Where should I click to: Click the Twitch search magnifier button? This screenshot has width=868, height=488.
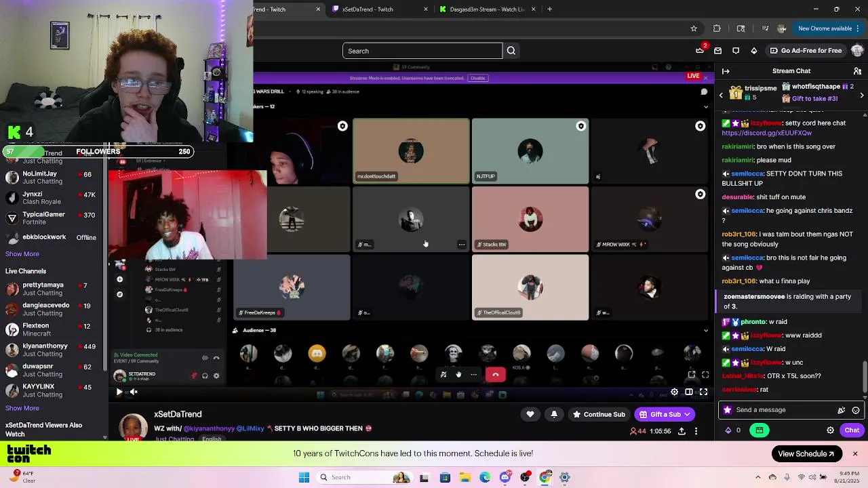pos(511,51)
